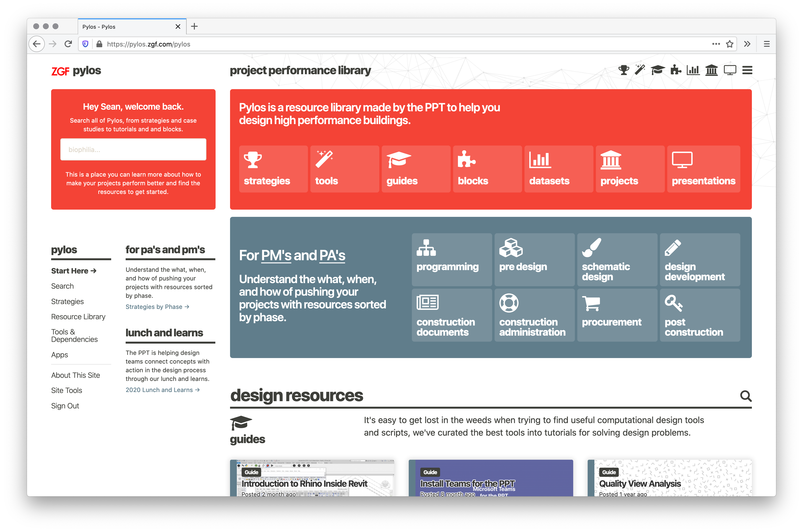Expand the browser toolbar overflow chevron
This screenshot has width=803, height=532.
click(x=747, y=44)
